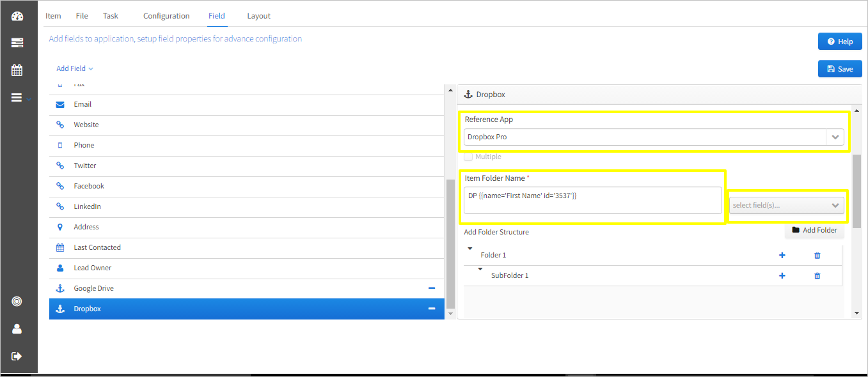The height and width of the screenshot is (377, 868).
Task: Click the link icon beside LinkedIn
Action: 60,206
